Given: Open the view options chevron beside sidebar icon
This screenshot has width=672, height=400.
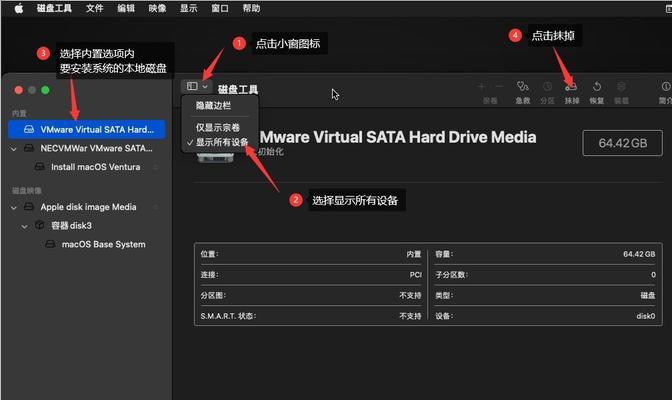Looking at the screenshot, I should coord(205,87).
